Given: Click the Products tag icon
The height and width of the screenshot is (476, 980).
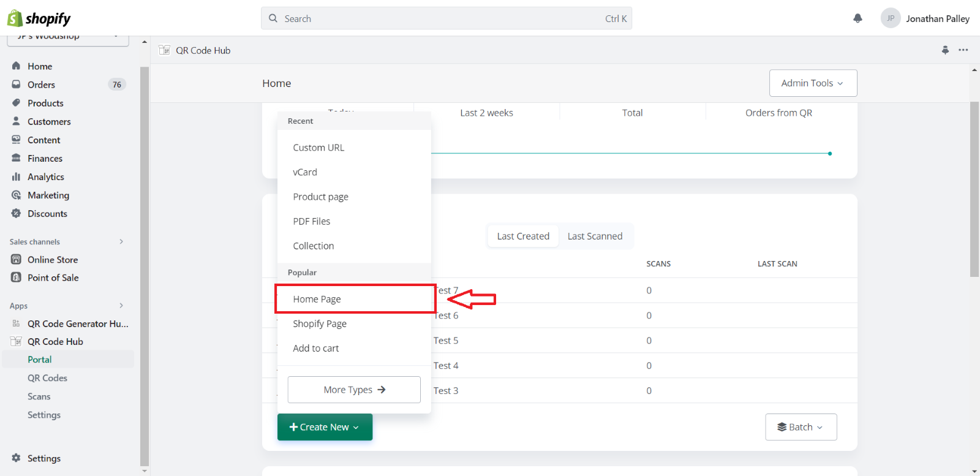Looking at the screenshot, I should pos(16,102).
